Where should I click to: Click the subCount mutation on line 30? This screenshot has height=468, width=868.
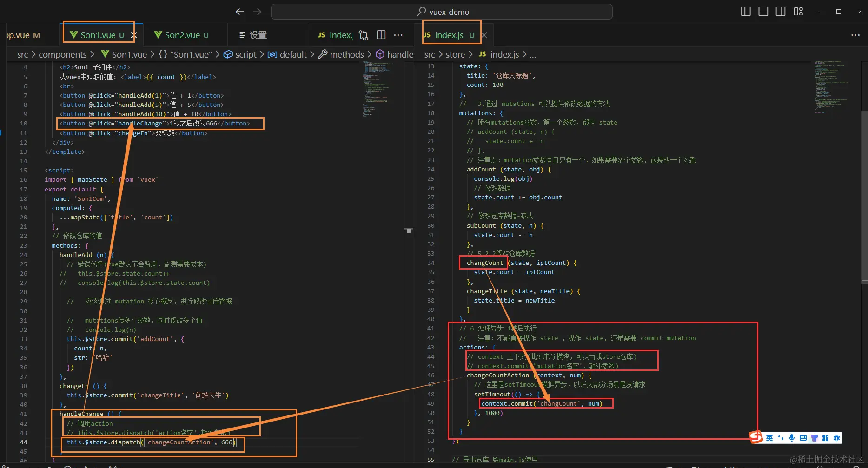(x=481, y=225)
